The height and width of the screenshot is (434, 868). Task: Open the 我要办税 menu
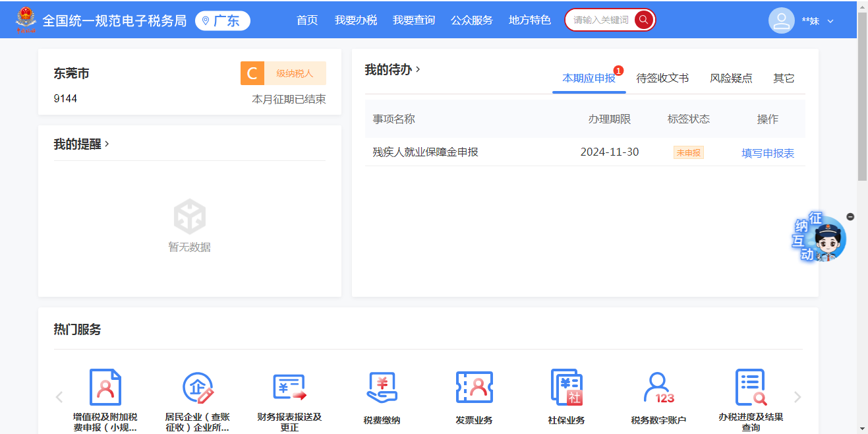356,20
